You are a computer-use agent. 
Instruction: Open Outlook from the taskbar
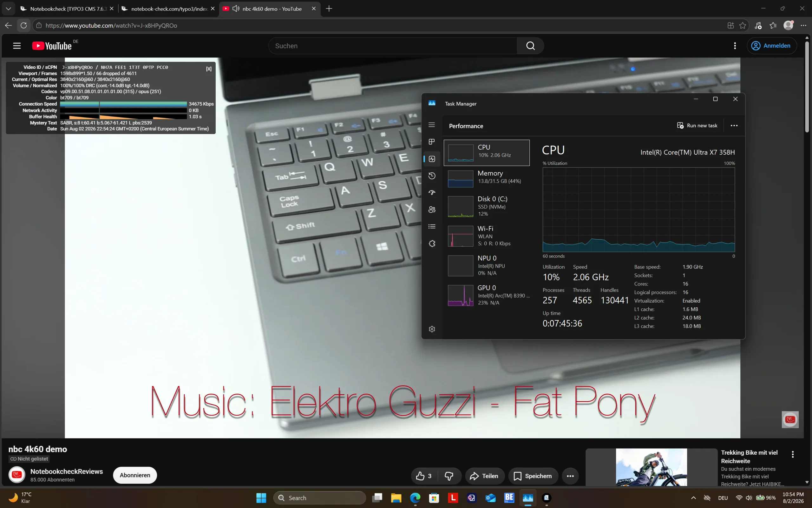pos(490,498)
